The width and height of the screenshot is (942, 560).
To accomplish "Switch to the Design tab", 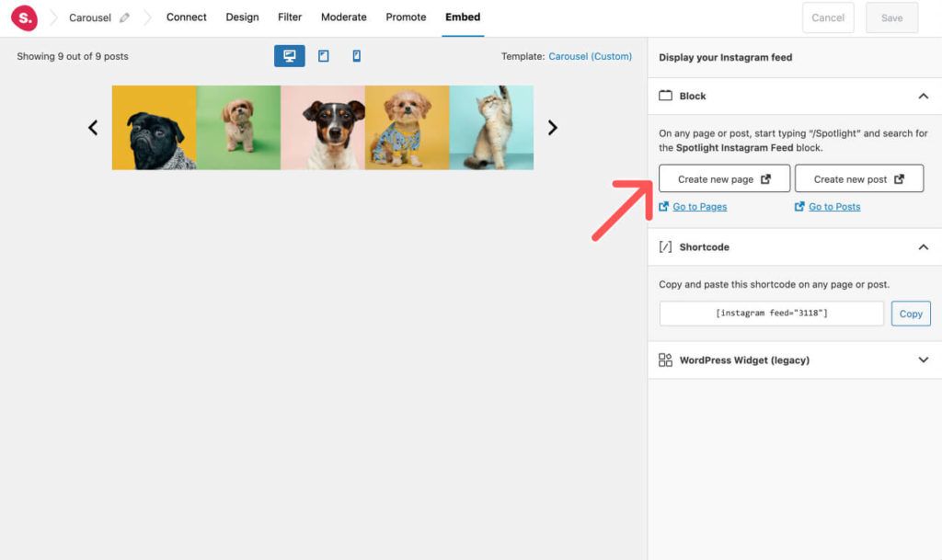I will coord(242,17).
